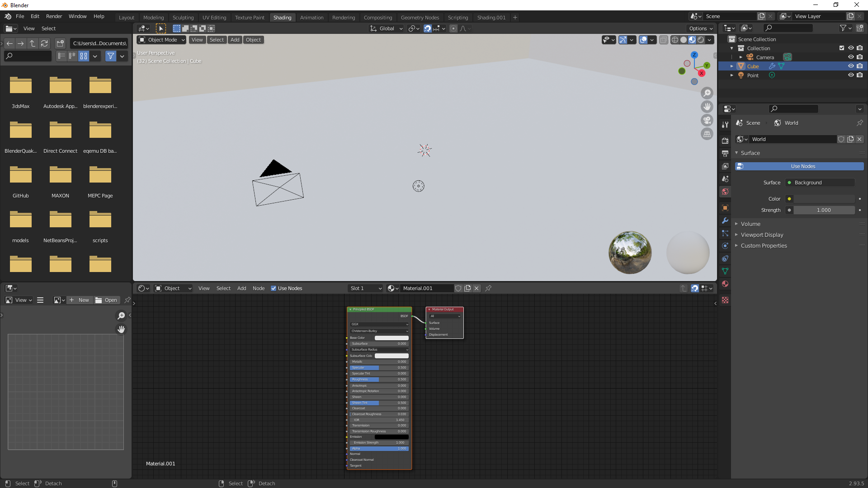This screenshot has height=488, width=868.
Task: Go to parent directory arrow icon
Action: tap(33, 43)
